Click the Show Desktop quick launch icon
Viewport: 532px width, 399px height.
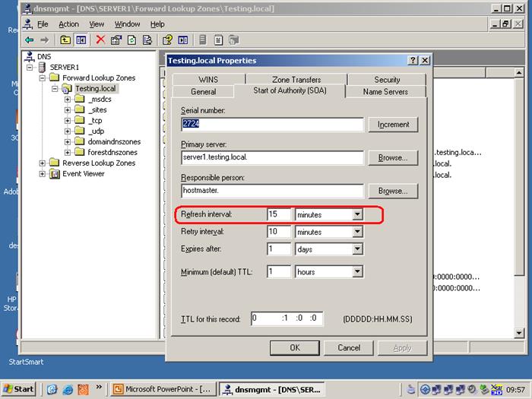[52, 389]
